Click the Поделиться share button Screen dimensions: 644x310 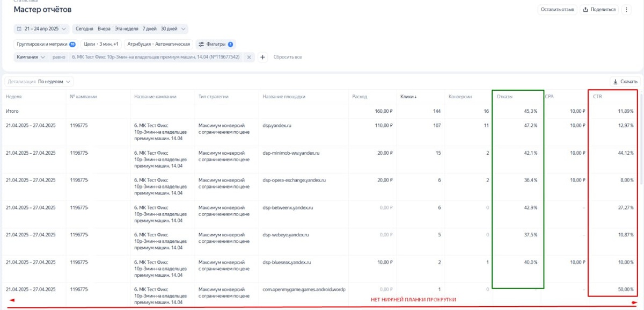[x=599, y=10]
